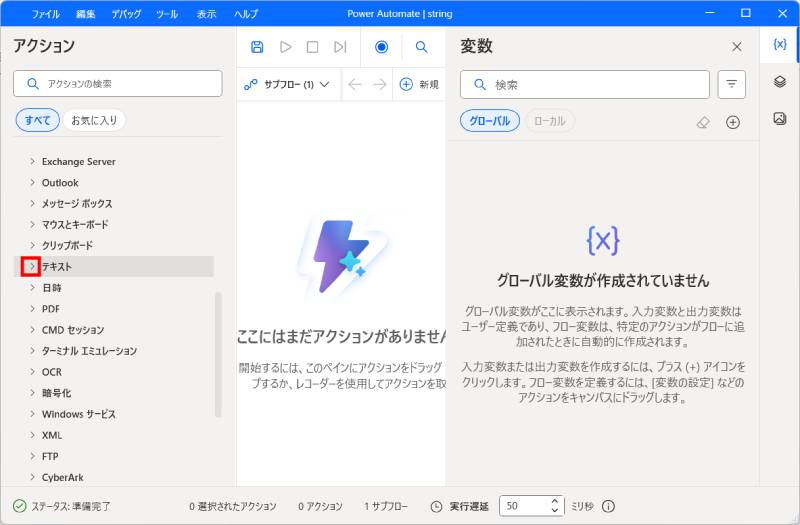Open the ヘルプ menu
This screenshot has height=525, width=800.
coord(246,14)
